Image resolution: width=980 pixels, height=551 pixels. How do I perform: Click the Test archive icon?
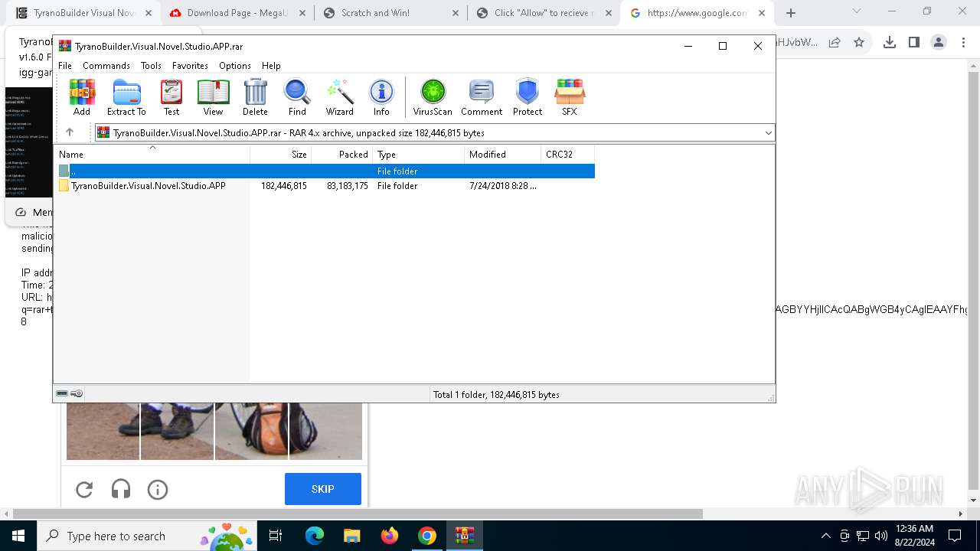pyautogui.click(x=171, y=97)
